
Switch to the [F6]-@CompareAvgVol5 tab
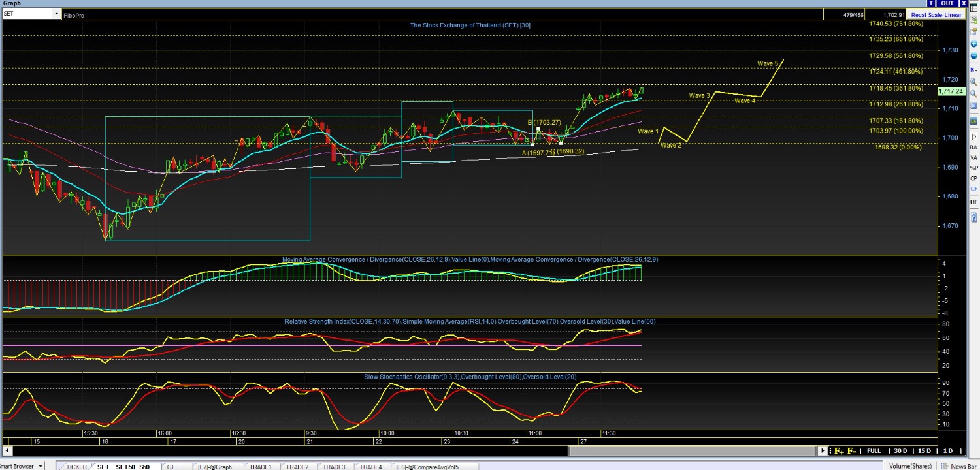click(x=436, y=467)
